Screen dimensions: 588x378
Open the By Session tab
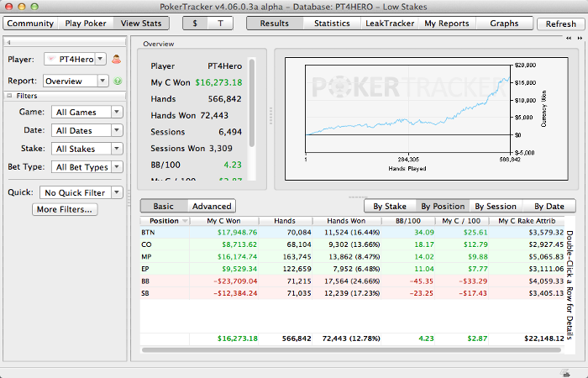(x=496, y=206)
